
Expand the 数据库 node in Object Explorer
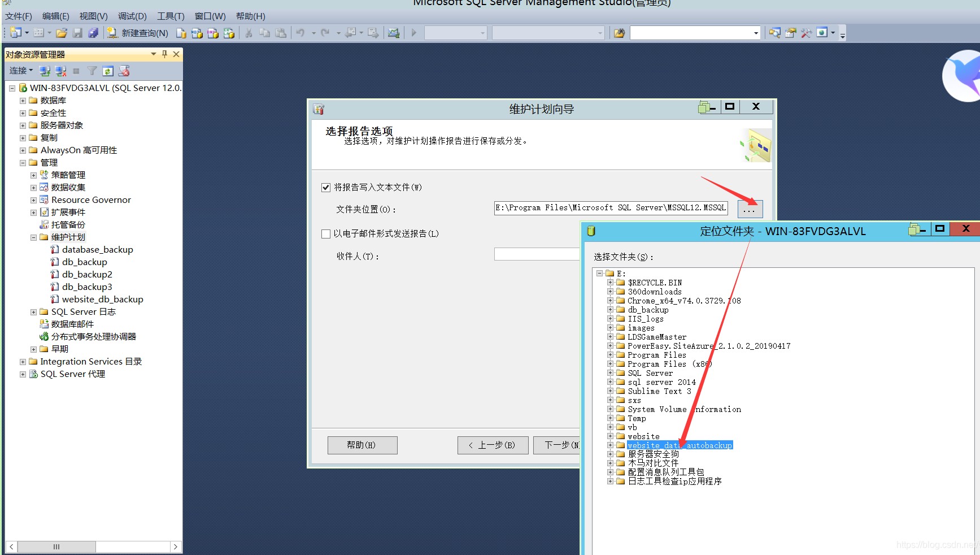point(22,100)
